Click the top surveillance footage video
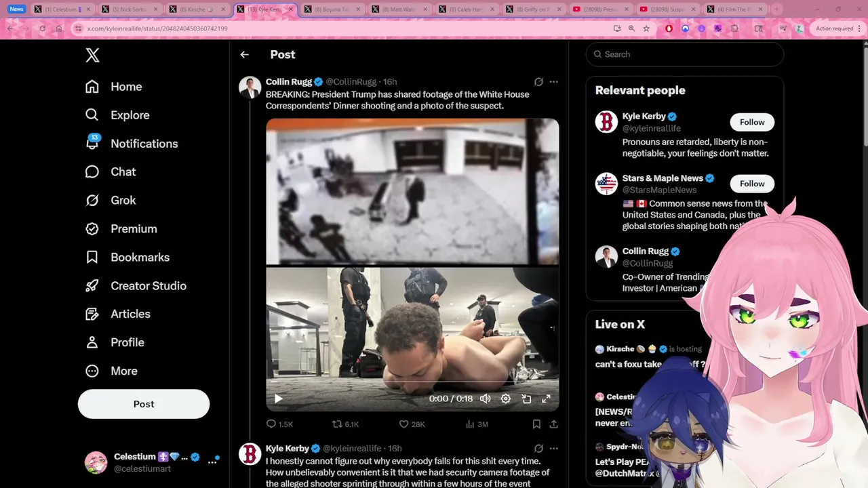The width and height of the screenshot is (868, 488). [412, 191]
